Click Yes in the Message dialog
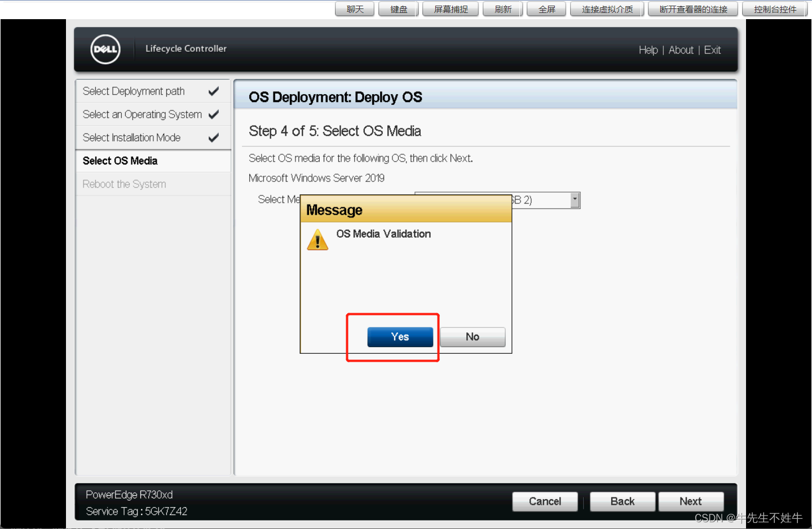The height and width of the screenshot is (529, 812). click(400, 337)
